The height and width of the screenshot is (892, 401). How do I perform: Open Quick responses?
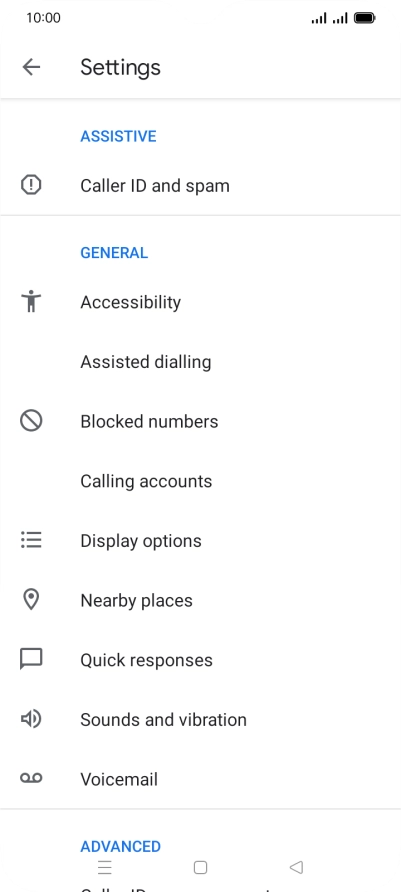(200, 660)
